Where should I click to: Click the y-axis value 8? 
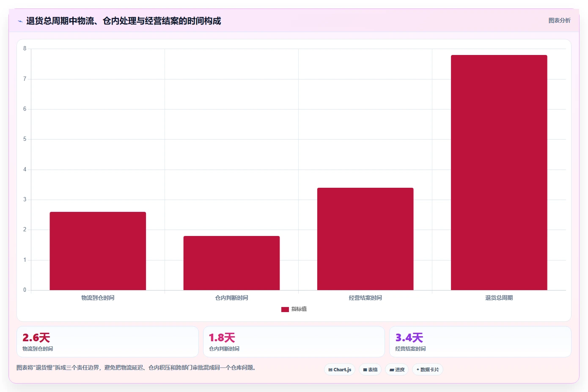(x=25, y=49)
